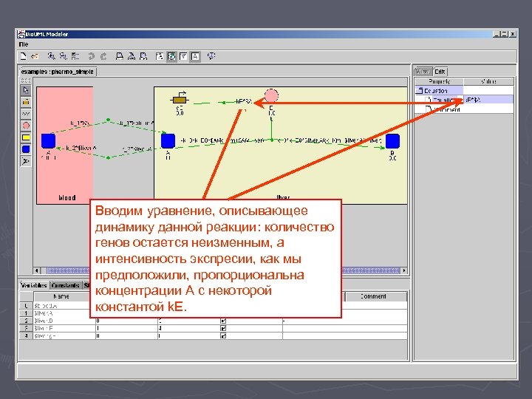532x399 pixels.
Task: Select blue node A in liver compartment
Action: click(168, 141)
